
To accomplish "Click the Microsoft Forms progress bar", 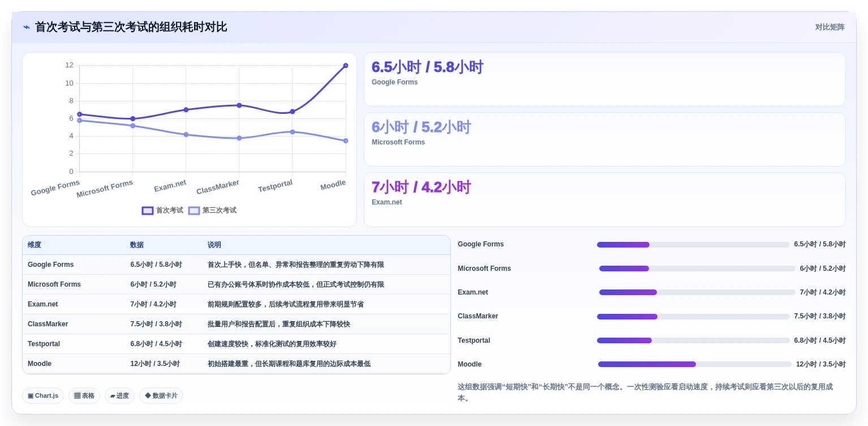I will pyautogui.click(x=697, y=269).
